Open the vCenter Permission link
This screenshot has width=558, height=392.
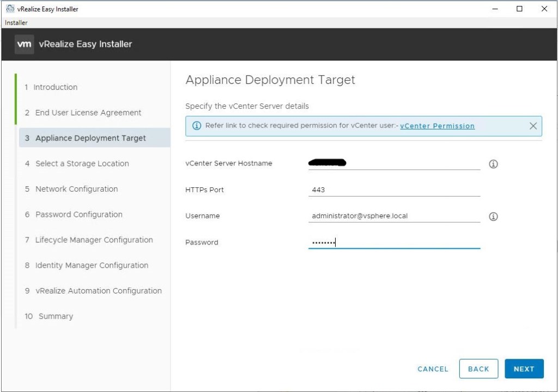[437, 126]
